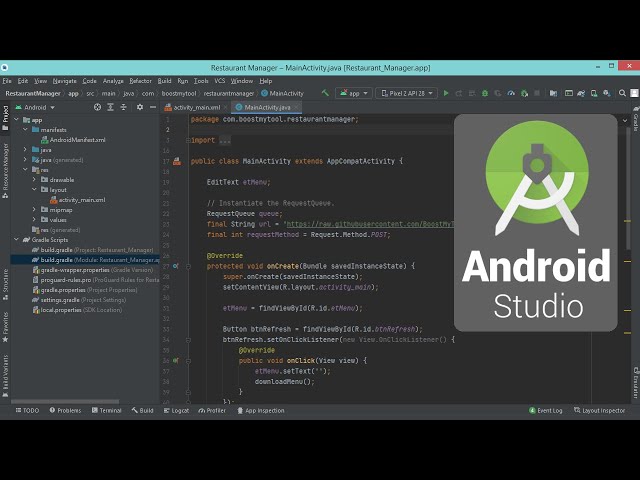Click Collapse All icon in Project panel
Viewport: 640px width, 480px height.
click(x=123, y=107)
